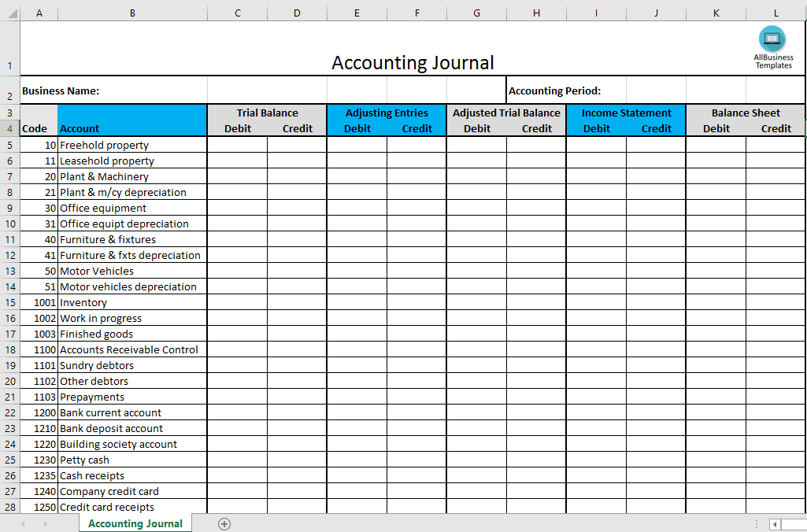Click the tab bar resize handle dots

coord(757,524)
